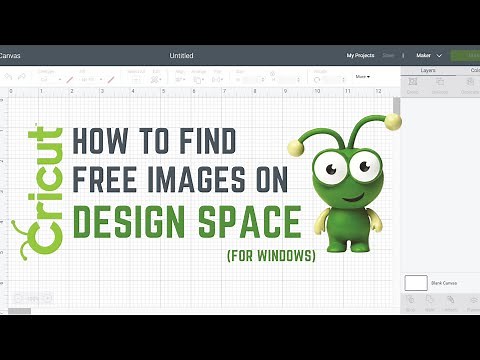
Task: Open the Align tool dropdown
Action: tap(181, 80)
